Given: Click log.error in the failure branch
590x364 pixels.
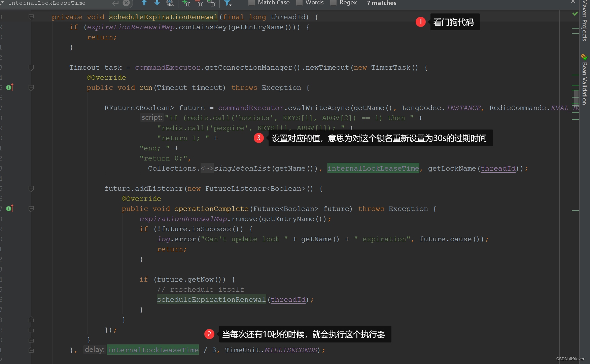Looking at the screenshot, I should [x=177, y=239].
